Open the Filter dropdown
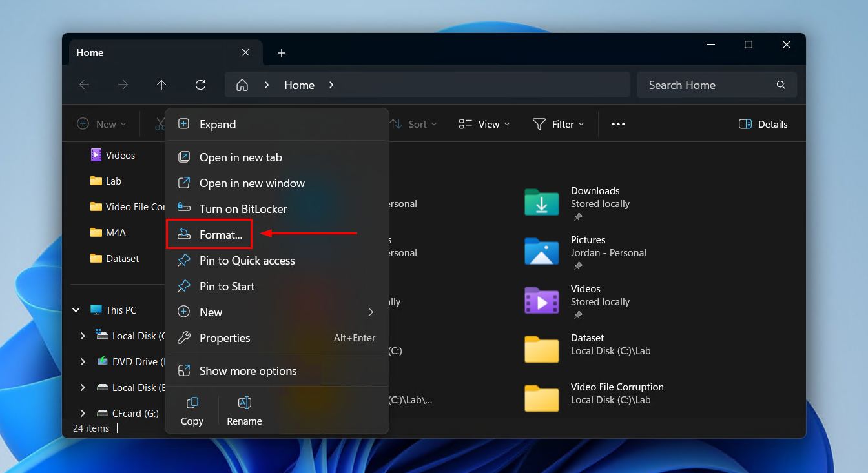Viewport: 868px width, 473px height. 559,125
